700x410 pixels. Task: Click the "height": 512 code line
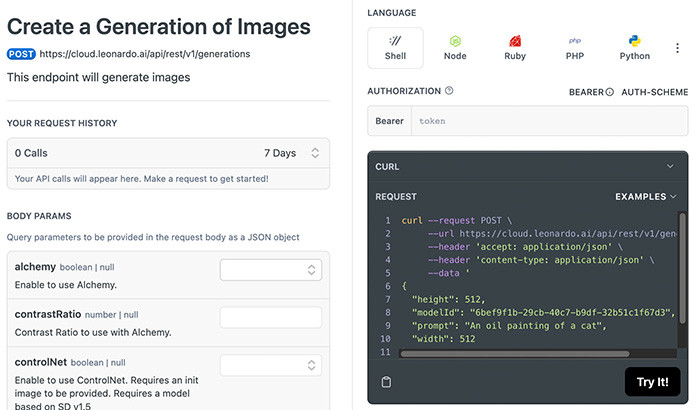(448, 299)
